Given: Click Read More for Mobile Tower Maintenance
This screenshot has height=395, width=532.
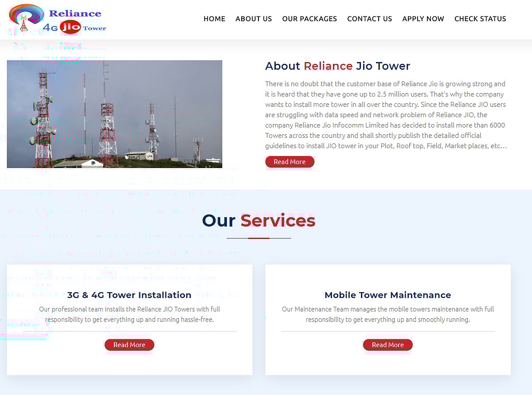Looking at the screenshot, I should tap(387, 344).
